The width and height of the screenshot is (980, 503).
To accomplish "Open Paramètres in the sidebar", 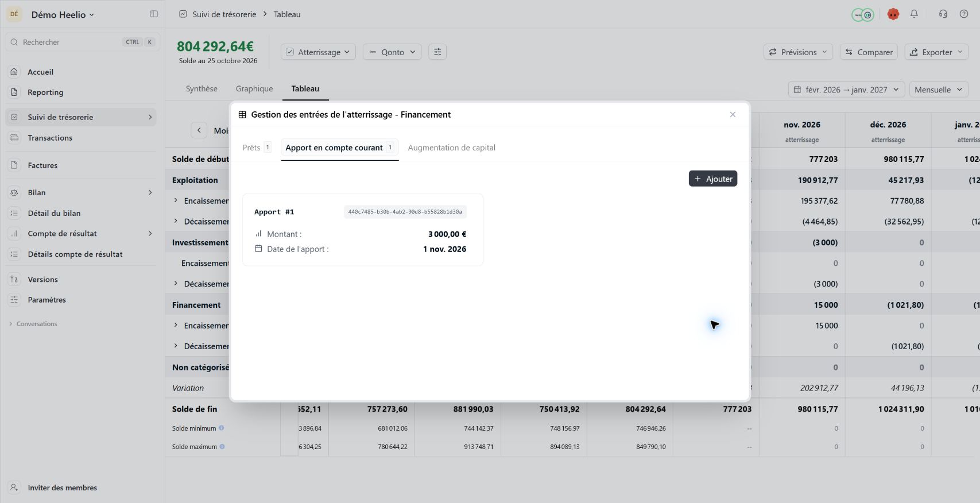I will point(81,300).
